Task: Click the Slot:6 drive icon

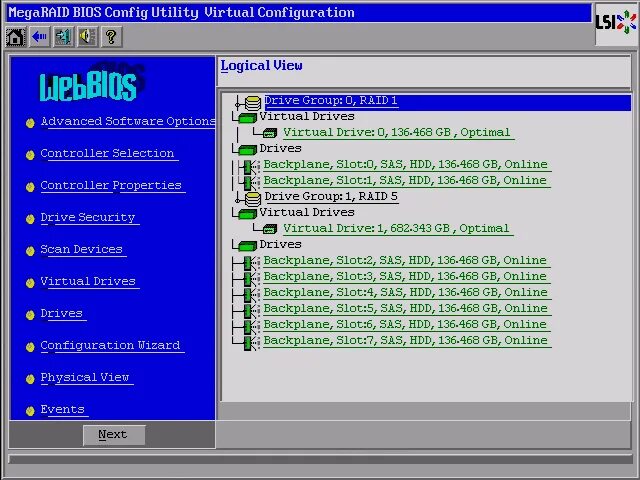Action: tap(249, 327)
